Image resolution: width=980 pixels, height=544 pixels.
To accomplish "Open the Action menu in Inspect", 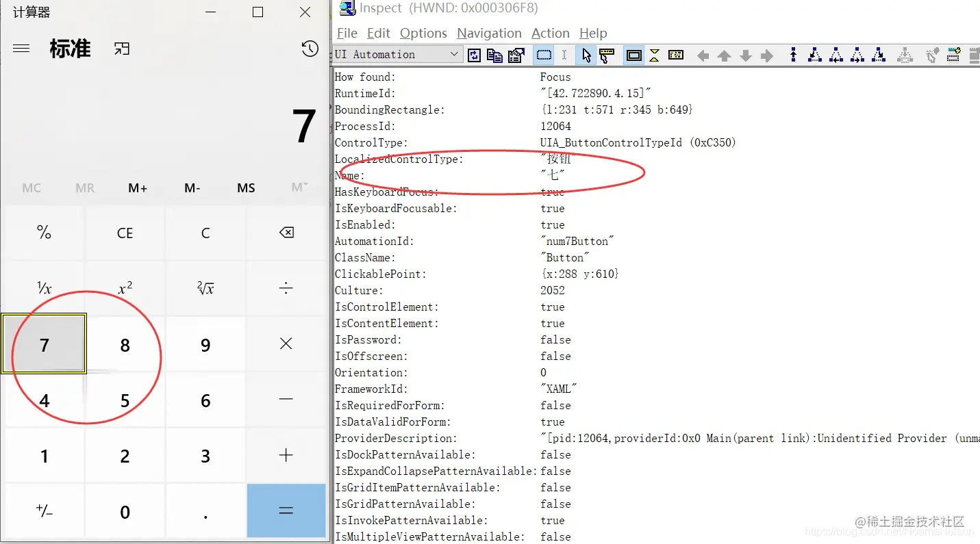I will coord(550,33).
